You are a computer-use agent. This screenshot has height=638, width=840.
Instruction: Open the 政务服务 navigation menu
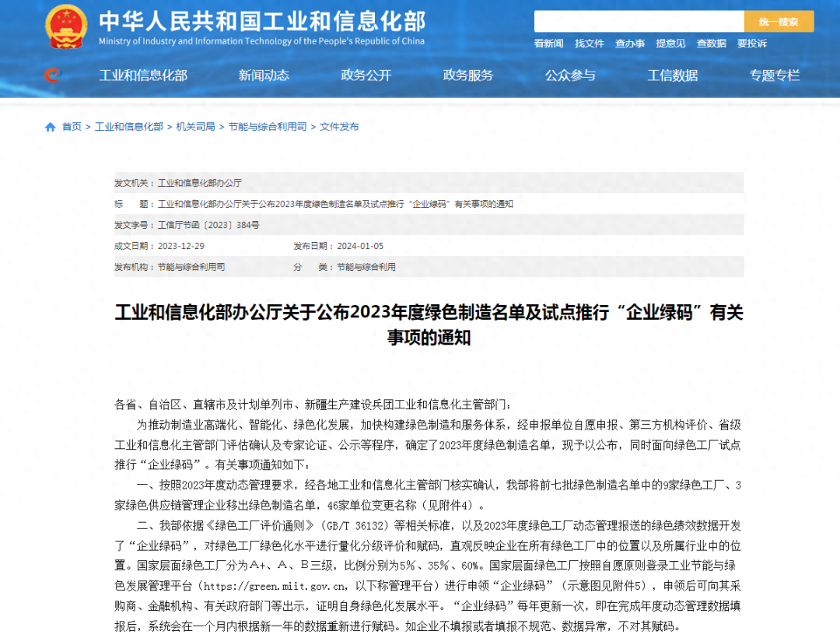click(x=468, y=75)
